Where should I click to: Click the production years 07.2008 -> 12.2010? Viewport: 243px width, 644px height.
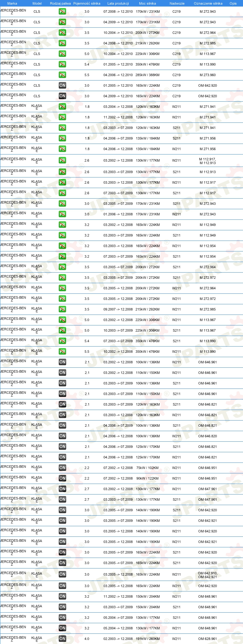(x=118, y=11)
